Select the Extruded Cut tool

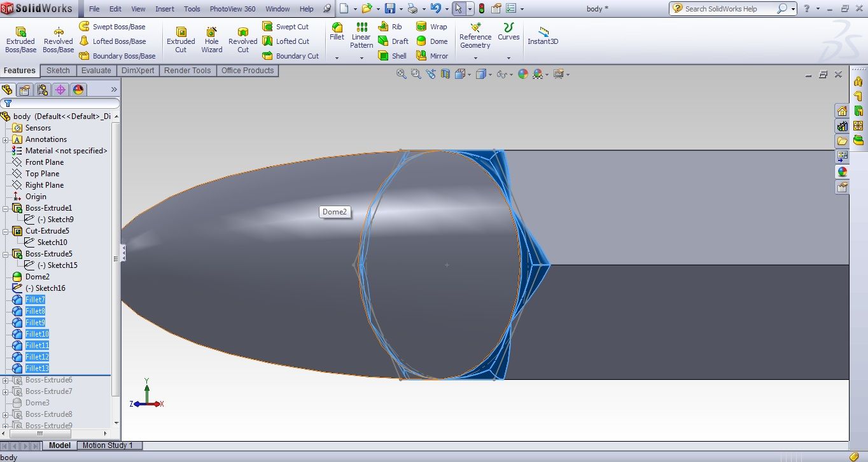tap(181, 38)
